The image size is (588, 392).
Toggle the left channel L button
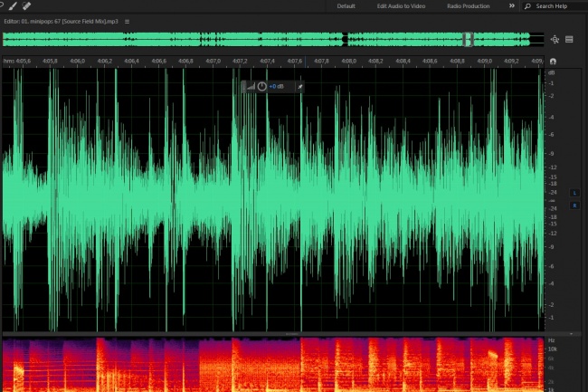click(x=574, y=193)
